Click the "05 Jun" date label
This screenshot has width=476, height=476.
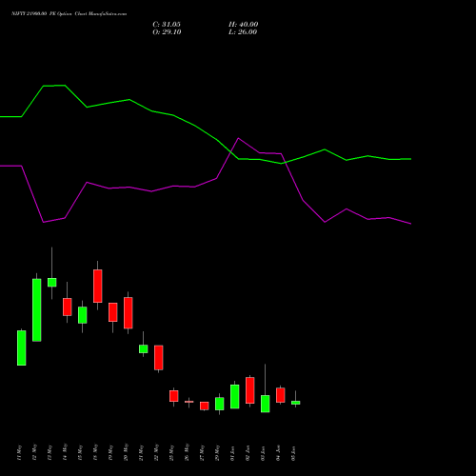click(294, 453)
